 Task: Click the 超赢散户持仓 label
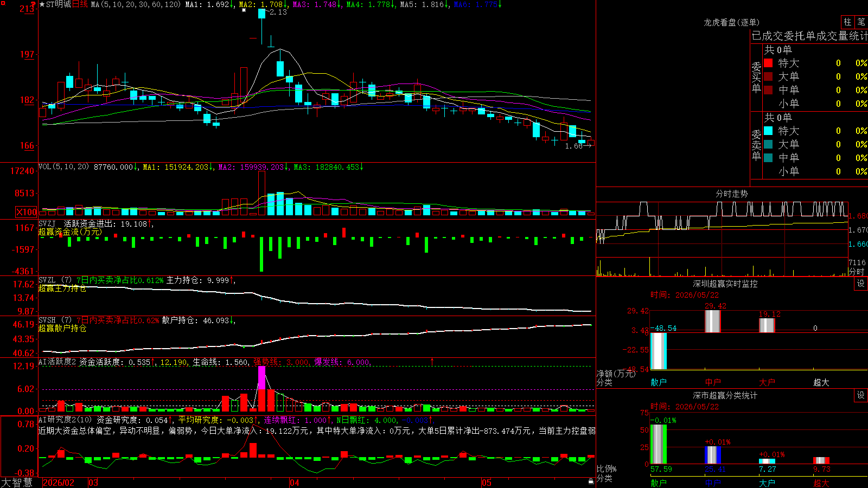coord(62,328)
